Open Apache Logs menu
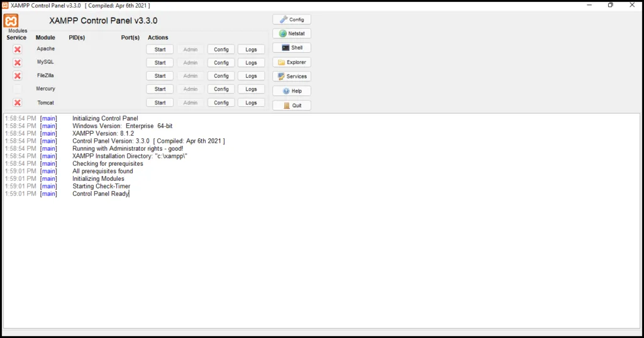Image resolution: width=644 pixels, height=338 pixels. coord(251,49)
